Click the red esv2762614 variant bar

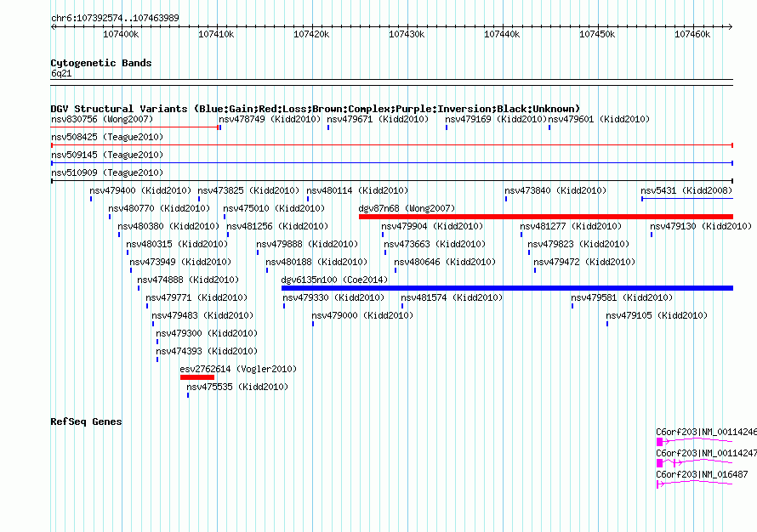pyautogui.click(x=197, y=377)
